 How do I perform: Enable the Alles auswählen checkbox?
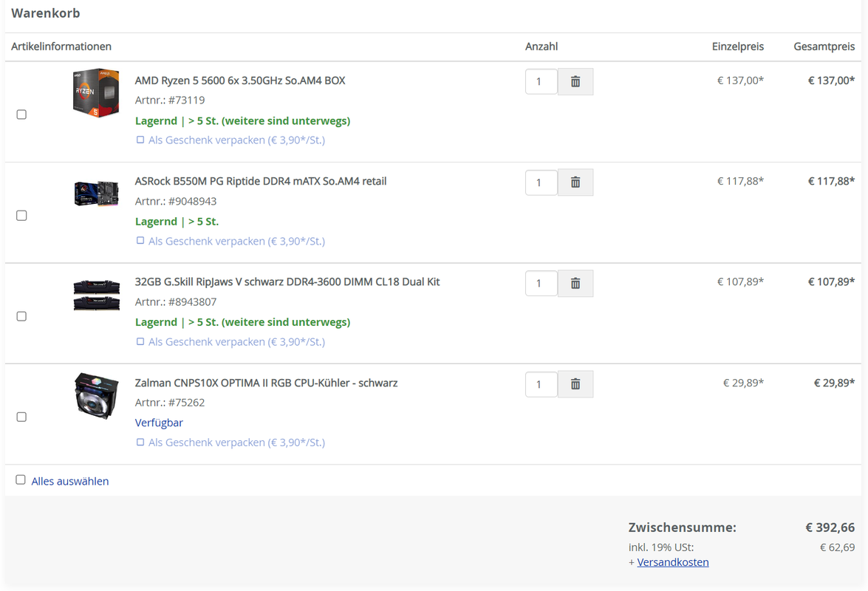pyautogui.click(x=21, y=479)
